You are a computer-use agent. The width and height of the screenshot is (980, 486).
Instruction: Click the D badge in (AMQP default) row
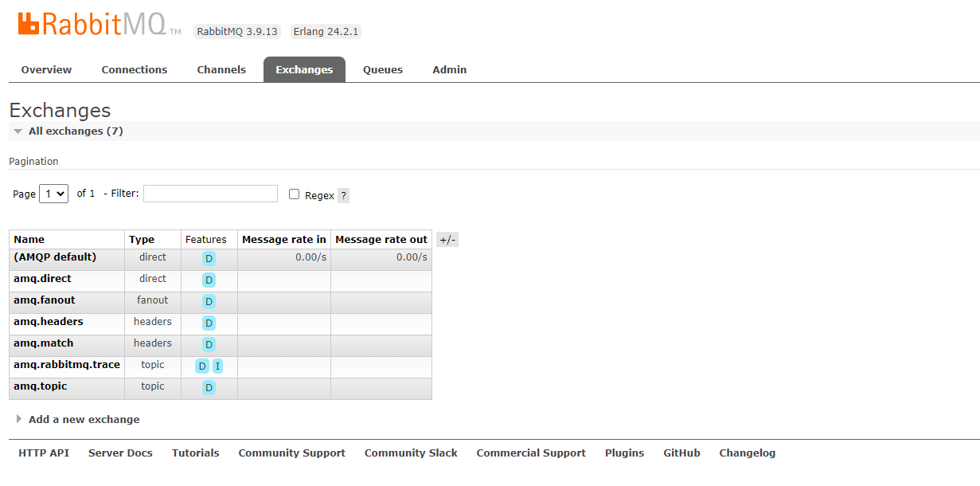point(209,258)
